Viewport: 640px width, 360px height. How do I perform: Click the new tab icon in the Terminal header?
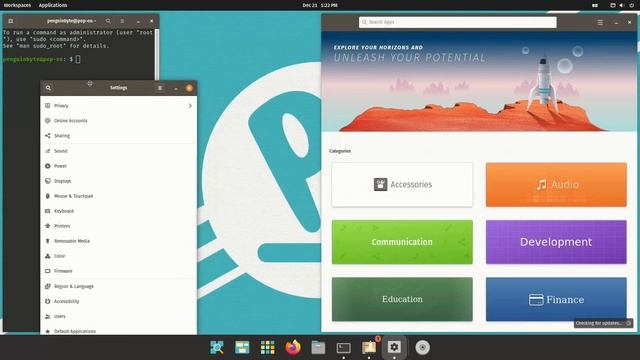coord(11,21)
